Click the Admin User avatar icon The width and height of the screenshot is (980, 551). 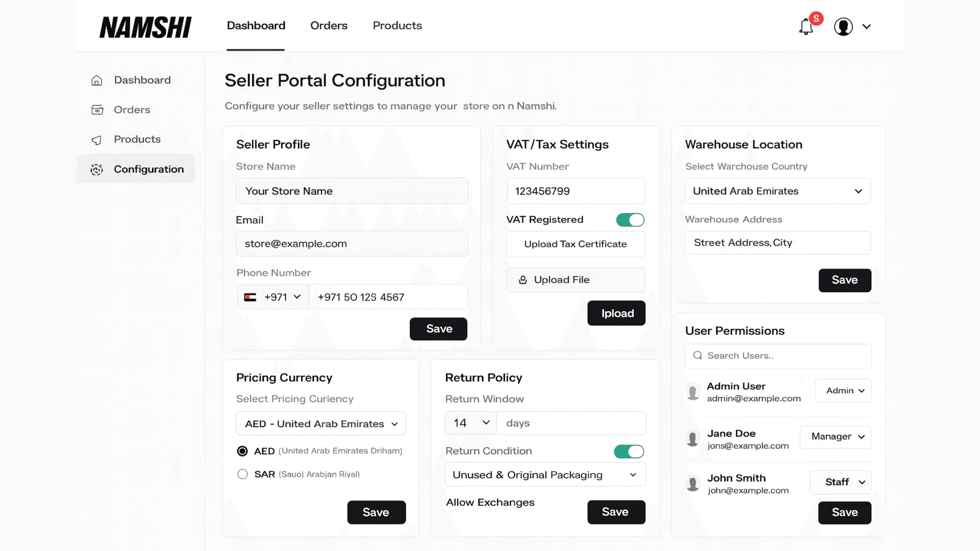tap(693, 392)
